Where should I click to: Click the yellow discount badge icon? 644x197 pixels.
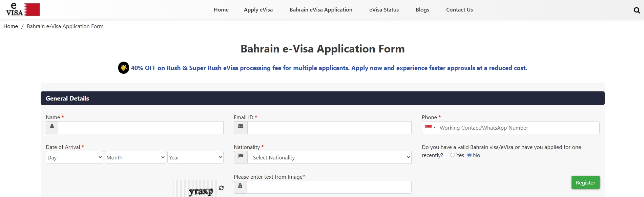(124, 68)
